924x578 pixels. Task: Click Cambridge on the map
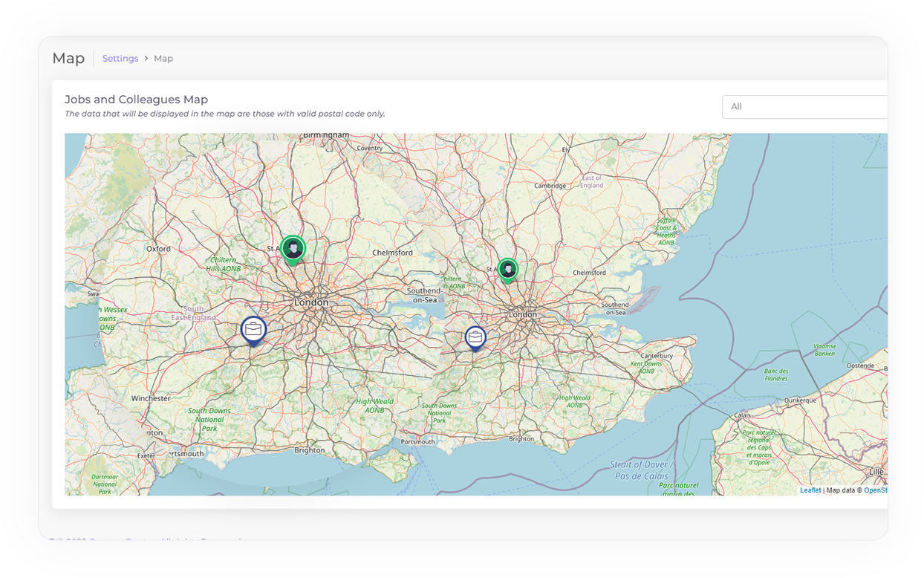[x=550, y=186]
